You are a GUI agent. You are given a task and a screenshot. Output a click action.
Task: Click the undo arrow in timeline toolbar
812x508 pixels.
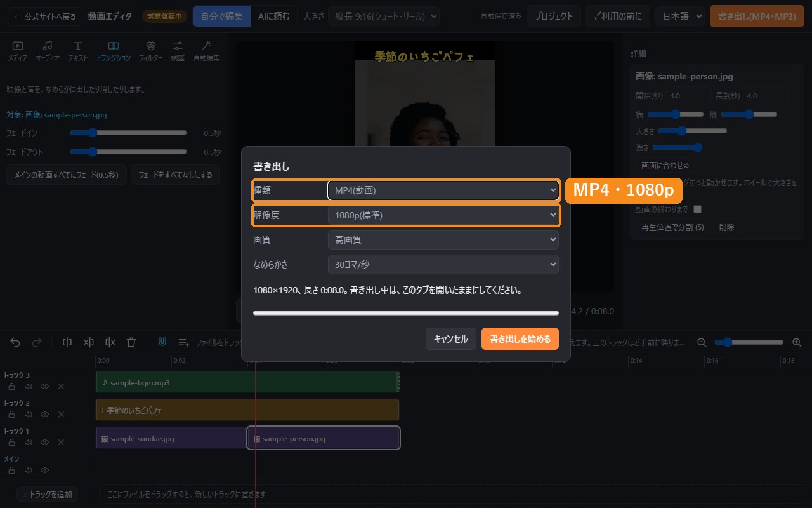[15, 342]
